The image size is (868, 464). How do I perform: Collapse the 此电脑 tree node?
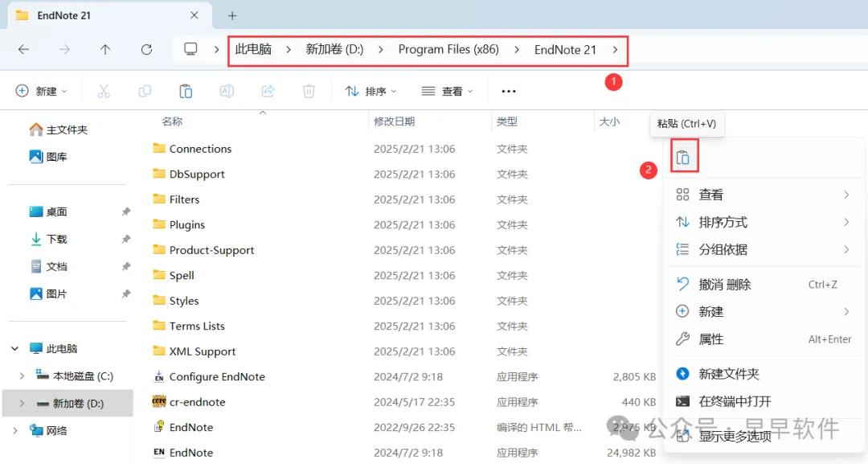click(x=15, y=349)
